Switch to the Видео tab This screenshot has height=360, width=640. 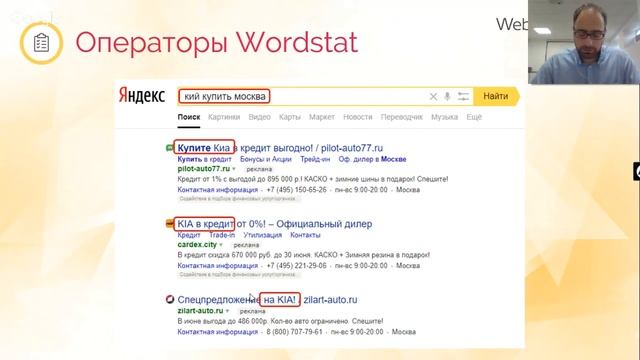point(260,117)
